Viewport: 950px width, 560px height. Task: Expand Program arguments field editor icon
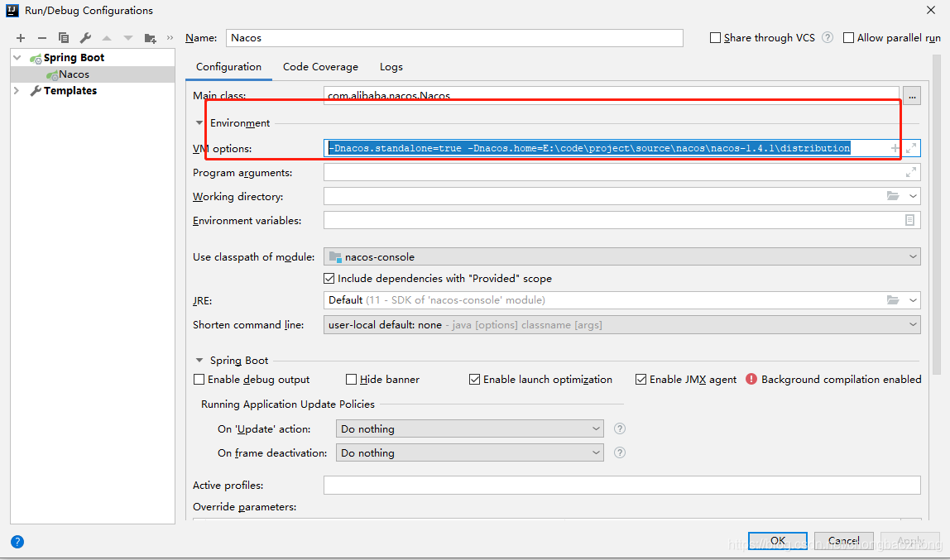pos(910,173)
